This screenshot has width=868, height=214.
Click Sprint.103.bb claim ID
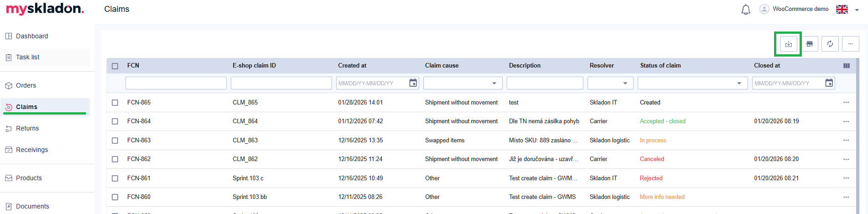pyautogui.click(x=250, y=197)
